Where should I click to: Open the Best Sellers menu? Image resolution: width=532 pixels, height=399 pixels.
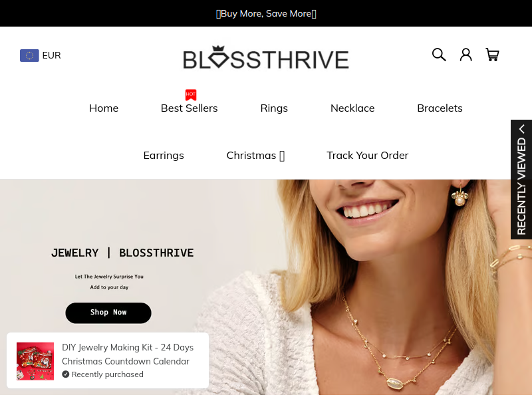[x=190, y=108]
